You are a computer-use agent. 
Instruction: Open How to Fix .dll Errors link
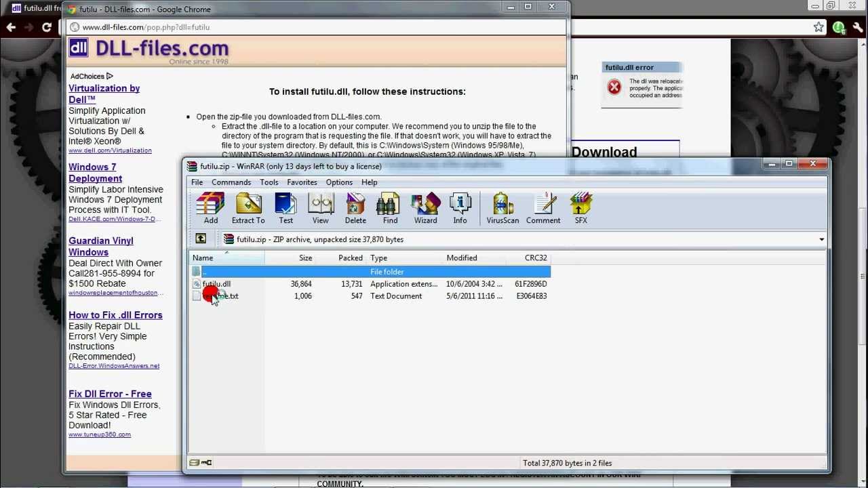[115, 315]
